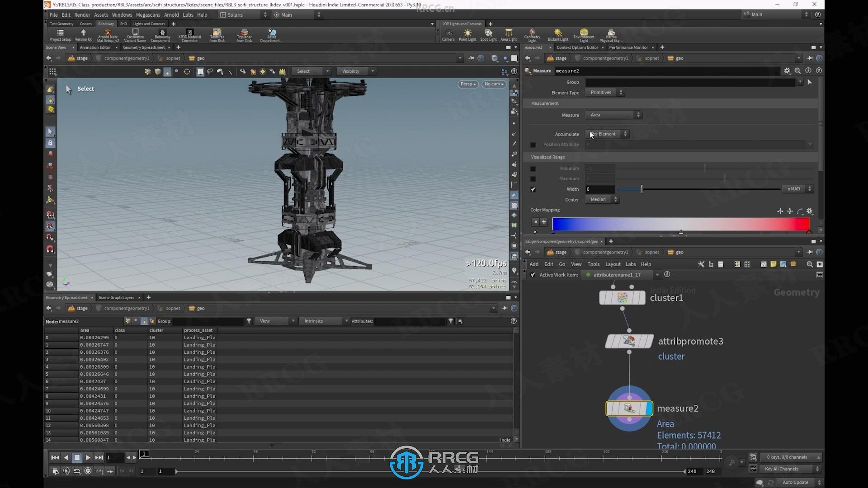Adjust the Width slider handle
The height and width of the screenshot is (488, 868).
641,189
